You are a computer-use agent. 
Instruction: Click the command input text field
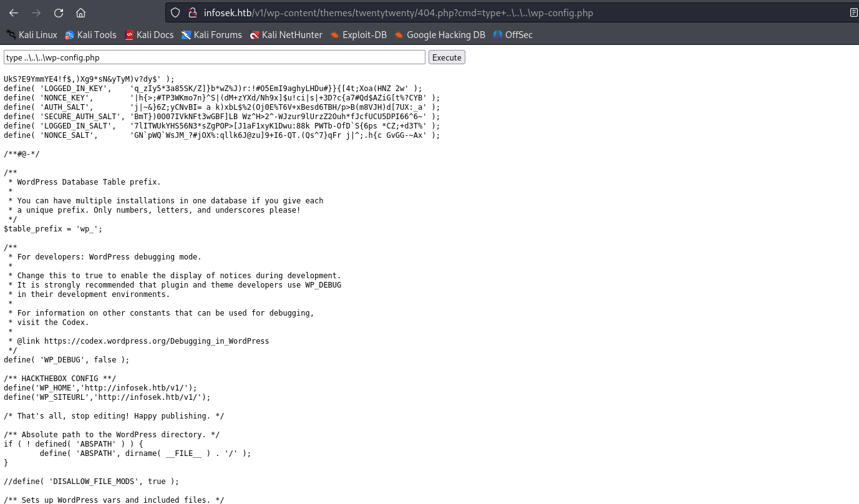pyautogui.click(x=215, y=57)
